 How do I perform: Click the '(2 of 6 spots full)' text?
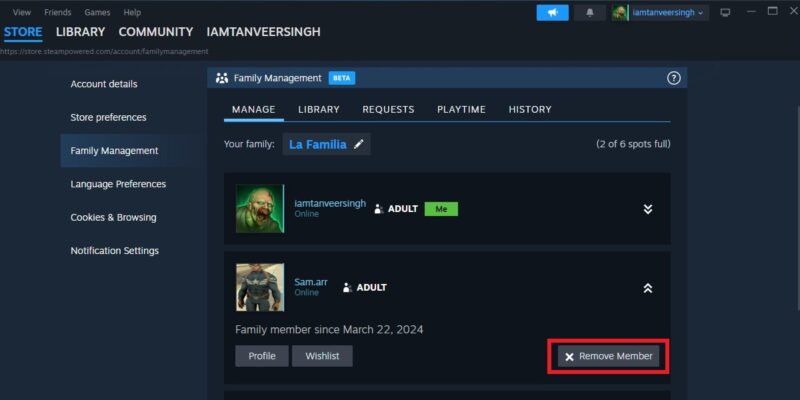633,144
